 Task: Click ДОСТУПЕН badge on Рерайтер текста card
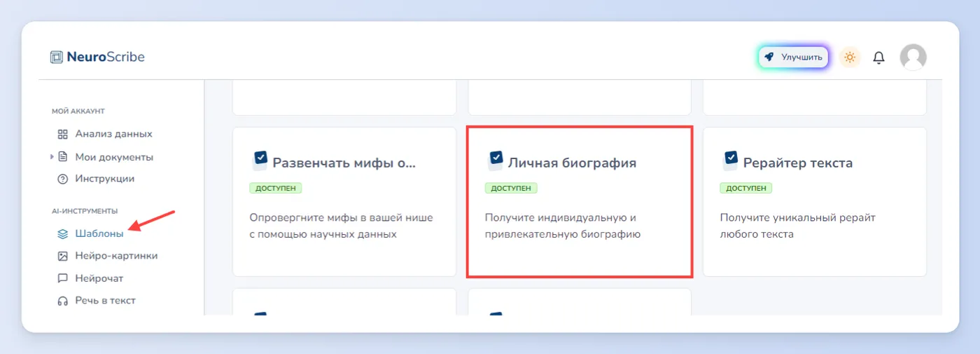coord(746,188)
